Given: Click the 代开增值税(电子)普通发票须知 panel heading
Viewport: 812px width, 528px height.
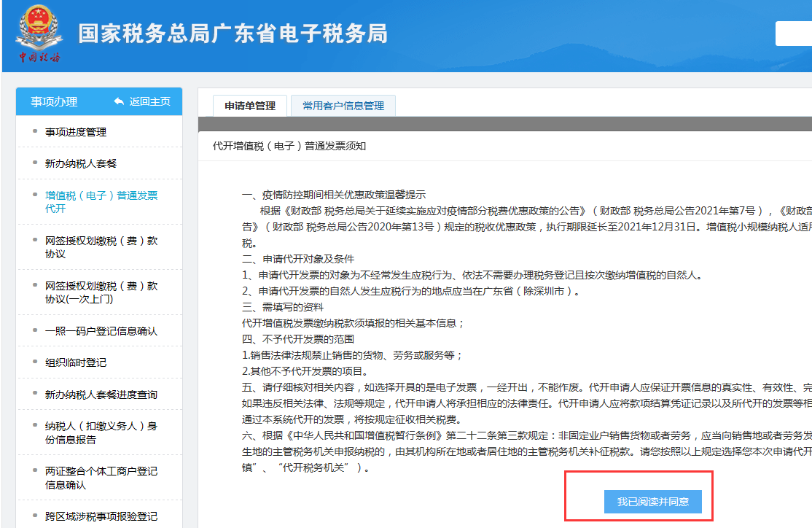Looking at the screenshot, I should pyautogui.click(x=289, y=146).
